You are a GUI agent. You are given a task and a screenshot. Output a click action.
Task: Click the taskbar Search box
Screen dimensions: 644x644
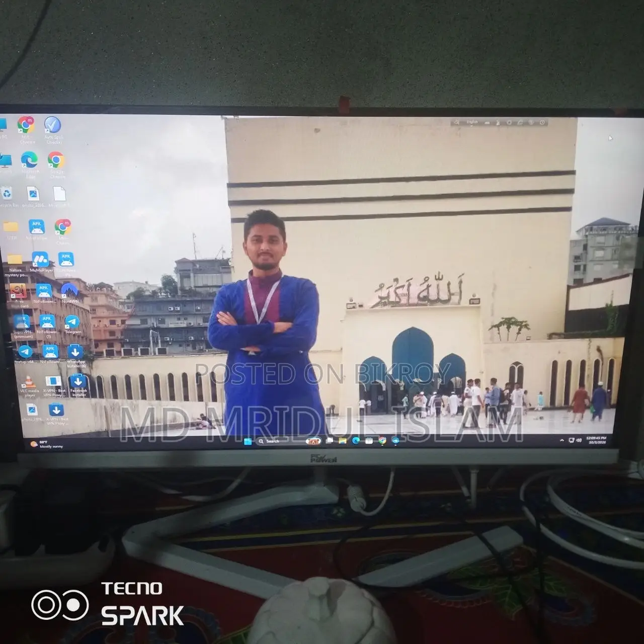tap(289, 441)
